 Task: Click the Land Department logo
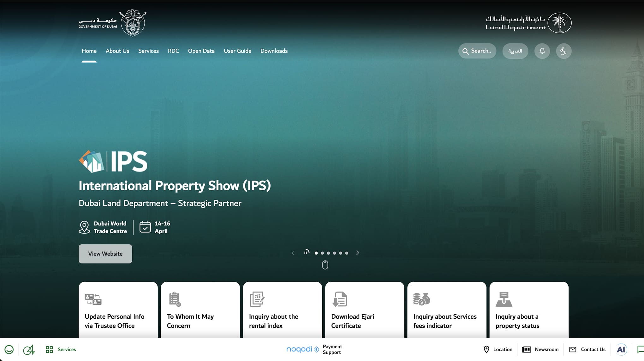pos(528,23)
